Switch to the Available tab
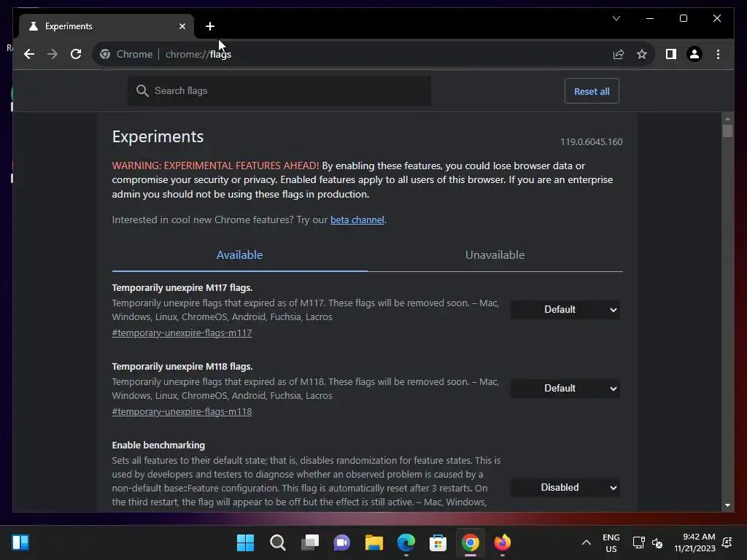 (239, 255)
